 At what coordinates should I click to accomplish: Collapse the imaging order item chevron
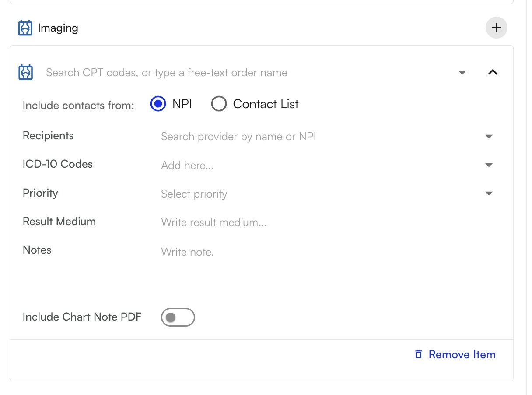coord(493,72)
